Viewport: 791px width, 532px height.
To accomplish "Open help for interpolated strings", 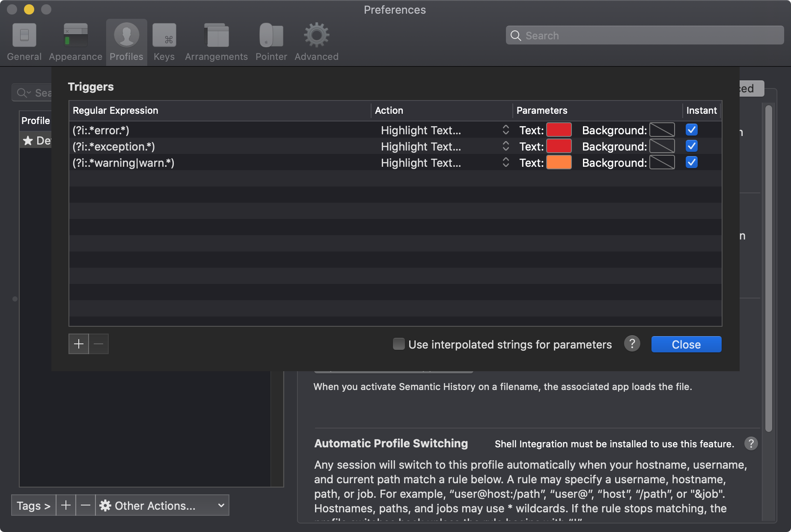I will (x=632, y=343).
